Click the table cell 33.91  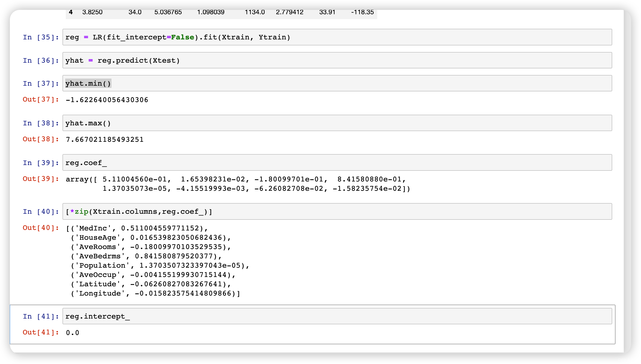click(x=327, y=12)
